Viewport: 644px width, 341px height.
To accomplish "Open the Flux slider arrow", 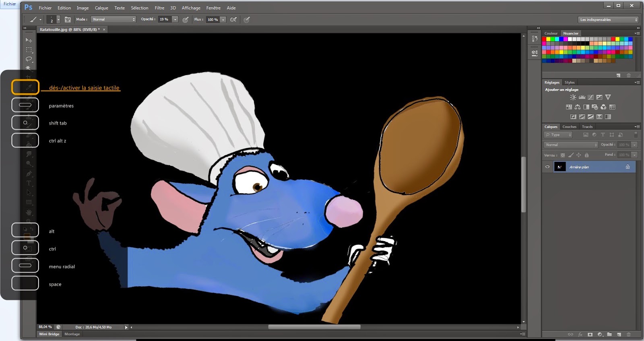I will tap(223, 19).
